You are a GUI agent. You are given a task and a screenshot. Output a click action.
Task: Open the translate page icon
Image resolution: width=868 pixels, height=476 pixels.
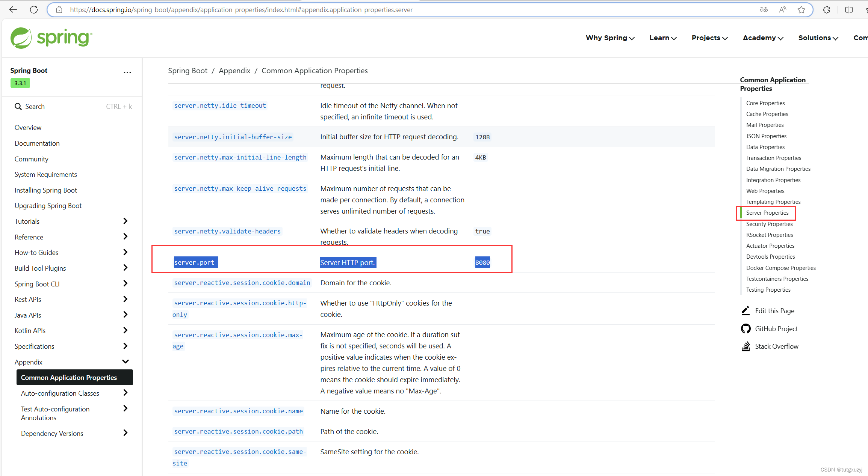click(x=764, y=10)
